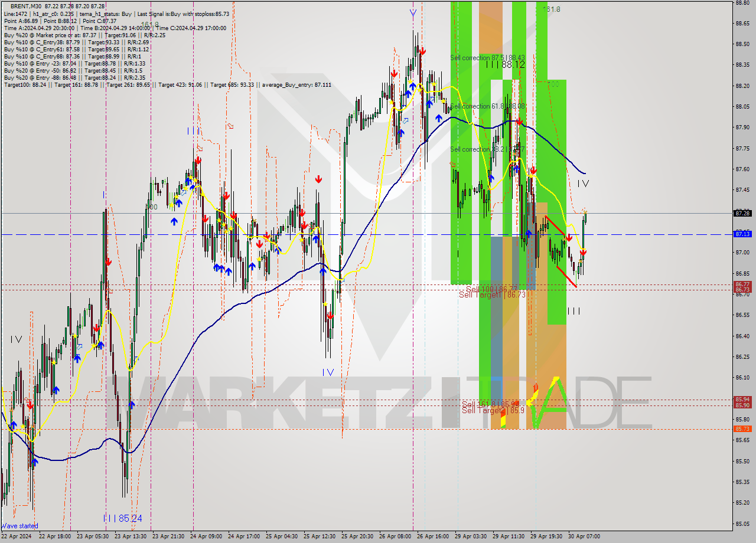Click the '23 Apr 13:30' time axis label
The height and width of the screenshot is (543, 756).
coord(129,537)
